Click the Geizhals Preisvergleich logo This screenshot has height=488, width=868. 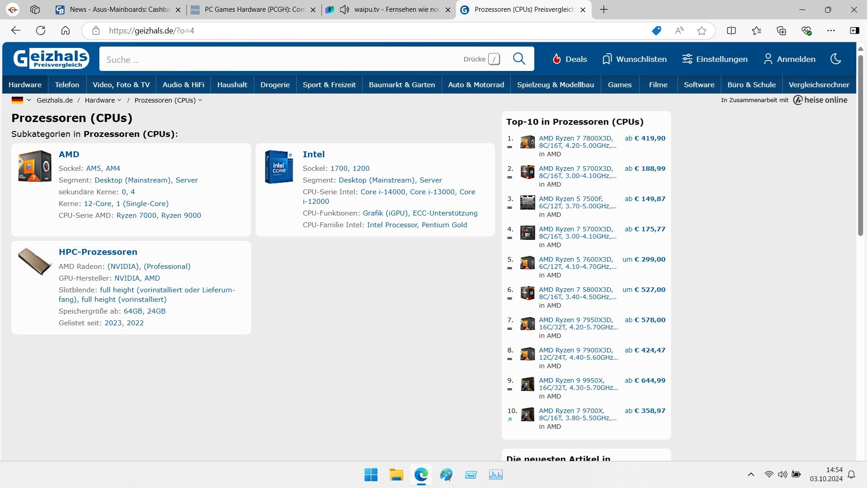pos(51,59)
